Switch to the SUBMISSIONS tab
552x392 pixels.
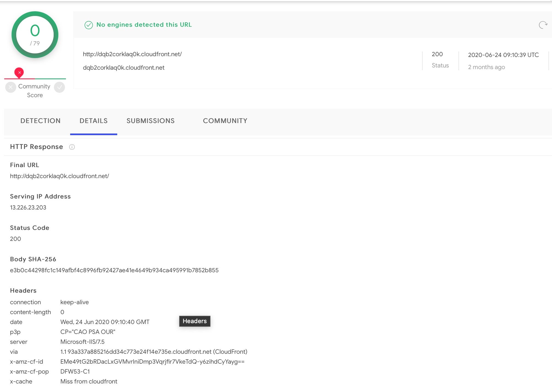(151, 121)
